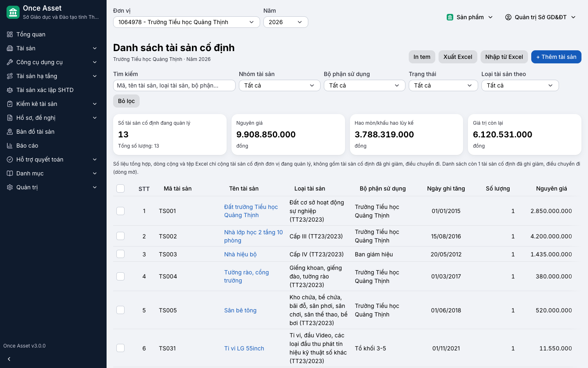Check the box for row TS002
The height and width of the screenshot is (368, 588).
[x=120, y=236]
